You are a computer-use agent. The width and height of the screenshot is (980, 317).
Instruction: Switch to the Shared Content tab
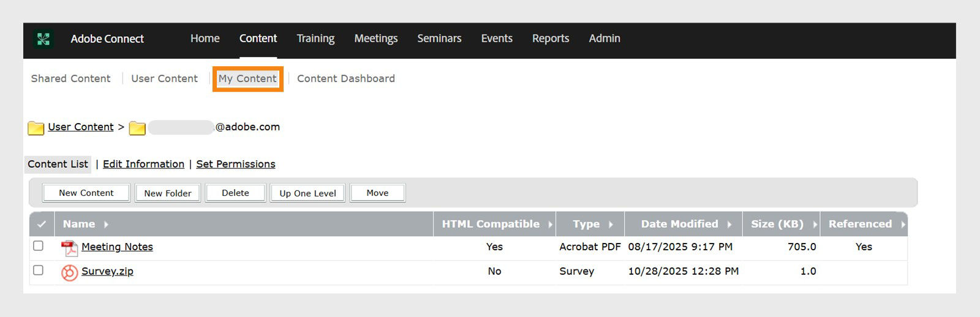tap(71, 78)
